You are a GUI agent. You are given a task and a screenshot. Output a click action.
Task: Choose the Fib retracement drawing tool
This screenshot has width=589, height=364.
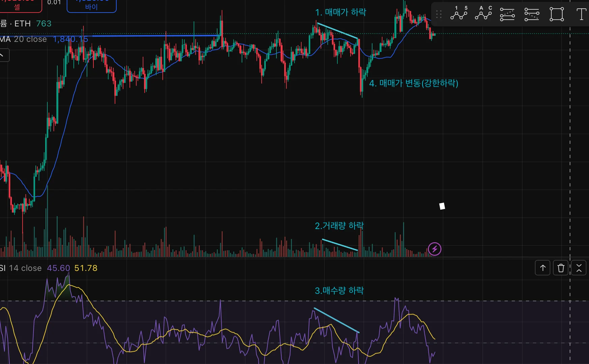pyautogui.click(x=507, y=14)
